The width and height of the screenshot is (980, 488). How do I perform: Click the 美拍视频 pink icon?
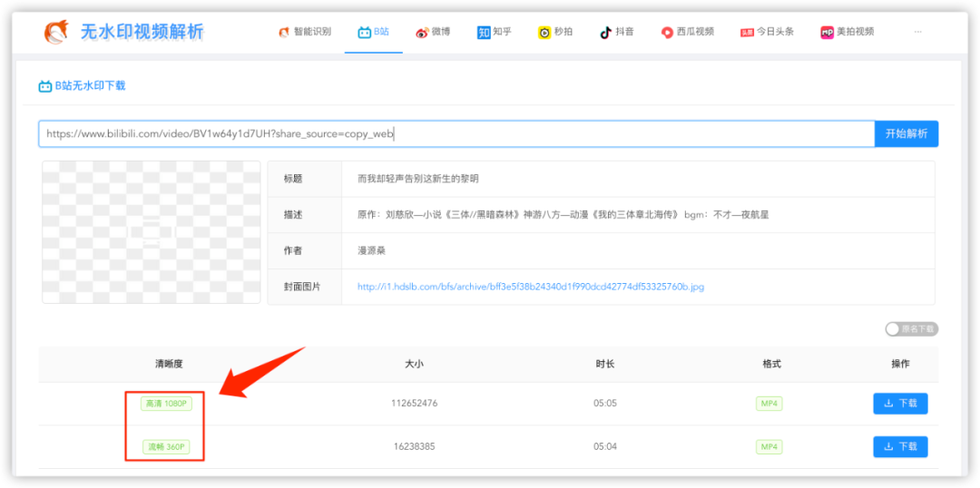(x=827, y=32)
